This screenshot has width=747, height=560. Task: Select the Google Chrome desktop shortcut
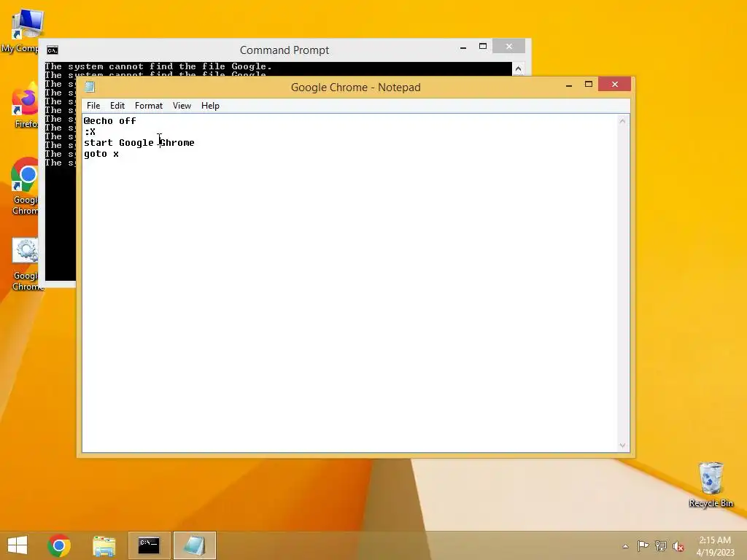click(x=25, y=187)
